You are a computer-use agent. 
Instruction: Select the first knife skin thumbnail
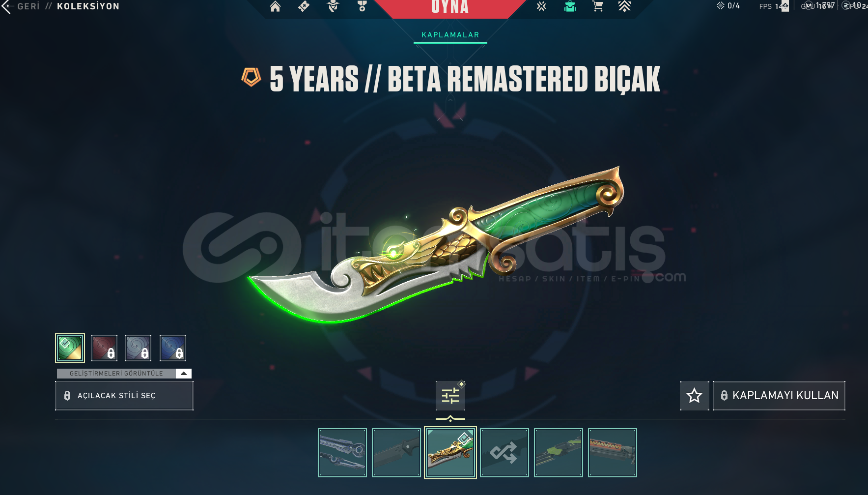pos(342,453)
